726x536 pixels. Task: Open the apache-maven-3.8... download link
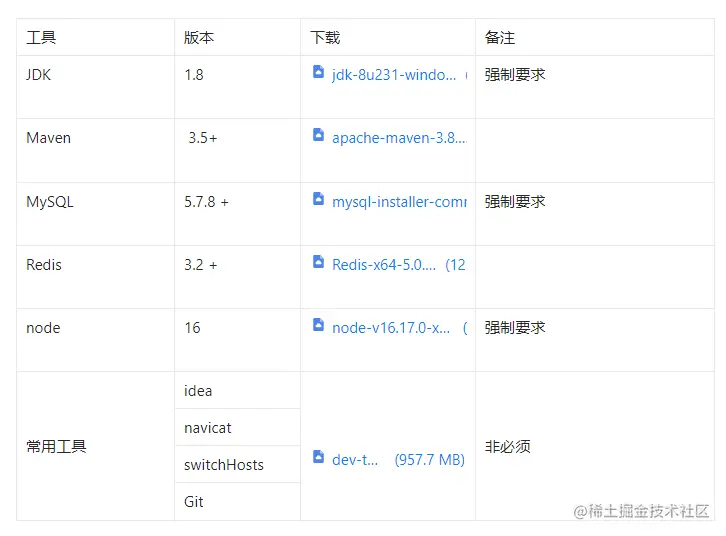(x=399, y=138)
